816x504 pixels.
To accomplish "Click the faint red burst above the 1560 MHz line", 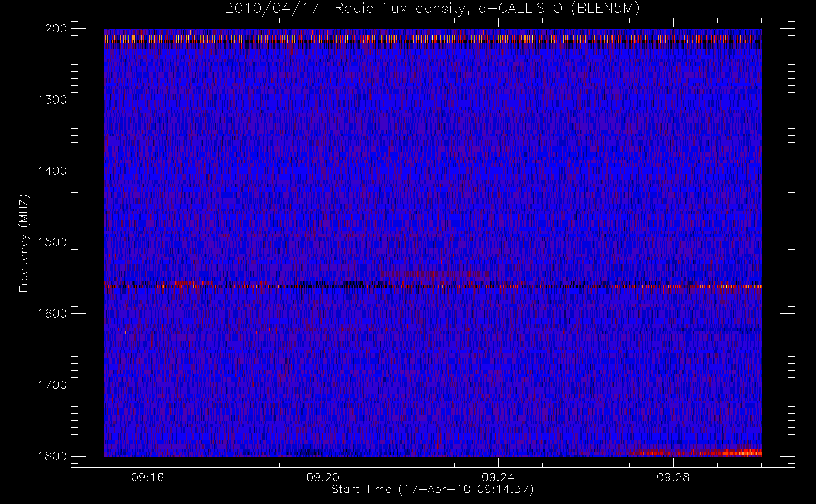I will coord(434,274).
